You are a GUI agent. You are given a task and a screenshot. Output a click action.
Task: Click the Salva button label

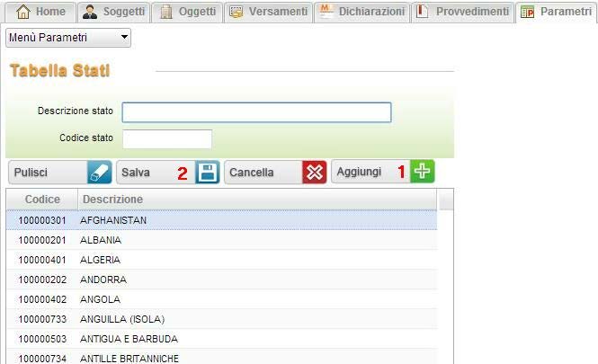pyautogui.click(x=136, y=173)
